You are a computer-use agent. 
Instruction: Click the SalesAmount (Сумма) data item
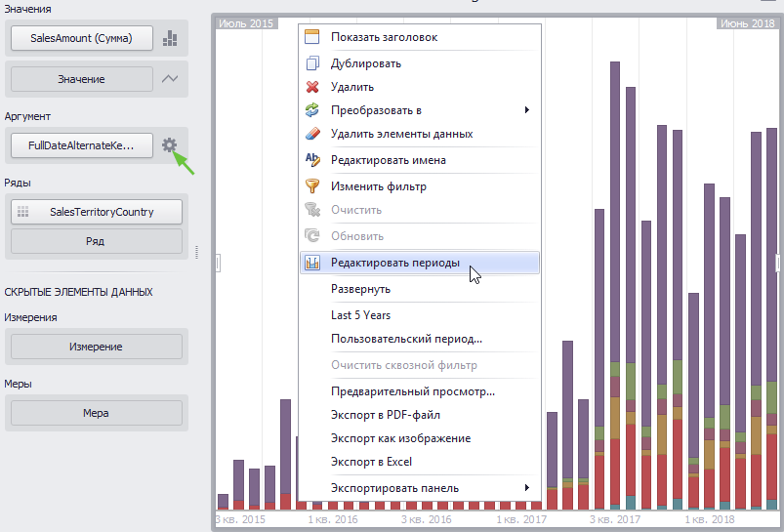click(81, 38)
